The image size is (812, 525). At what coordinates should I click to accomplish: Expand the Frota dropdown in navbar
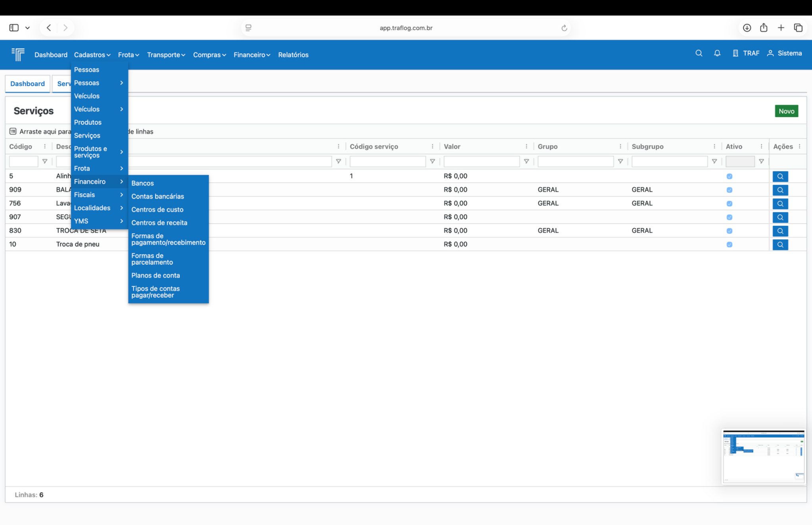tap(128, 55)
